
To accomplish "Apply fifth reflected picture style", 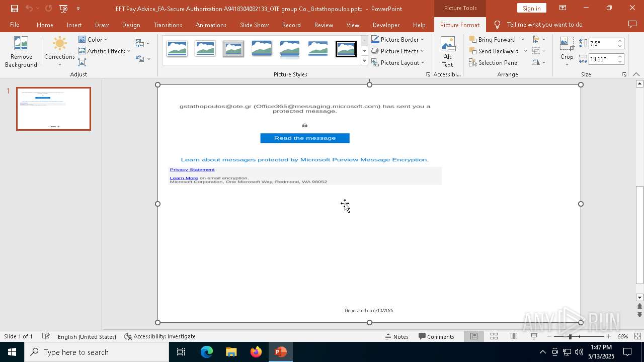I will pyautogui.click(x=290, y=49).
